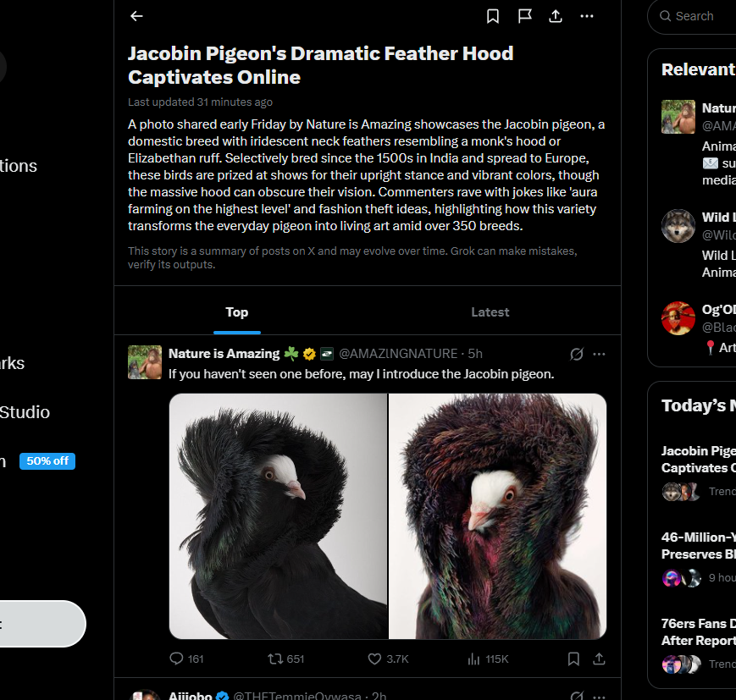View analytics showing 115K views
This screenshot has height=700, width=736.
[x=488, y=659]
